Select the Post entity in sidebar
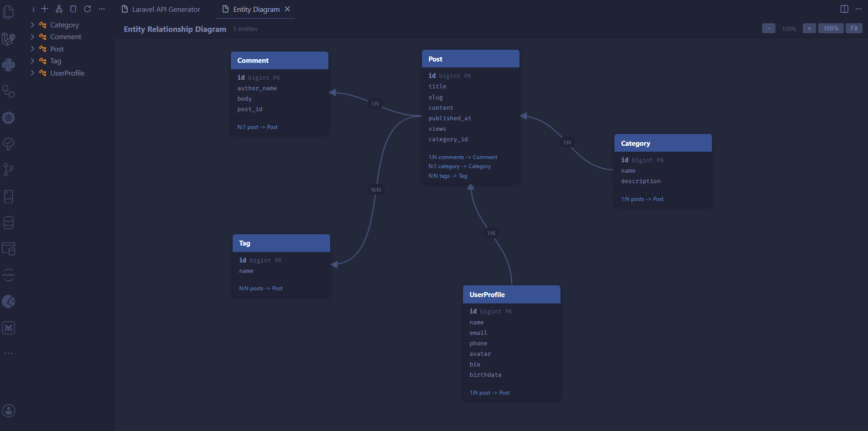Viewport: 868px width, 431px height. coord(57,49)
